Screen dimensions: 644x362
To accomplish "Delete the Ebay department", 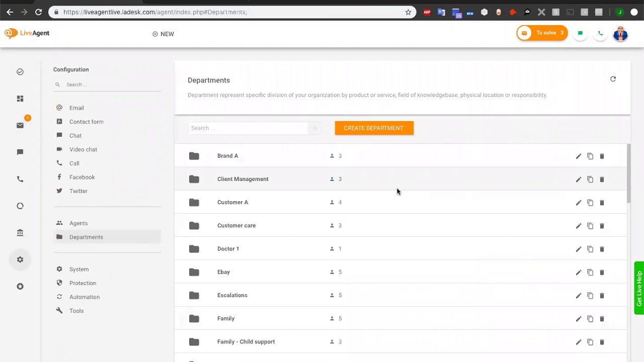I will tap(602, 273).
